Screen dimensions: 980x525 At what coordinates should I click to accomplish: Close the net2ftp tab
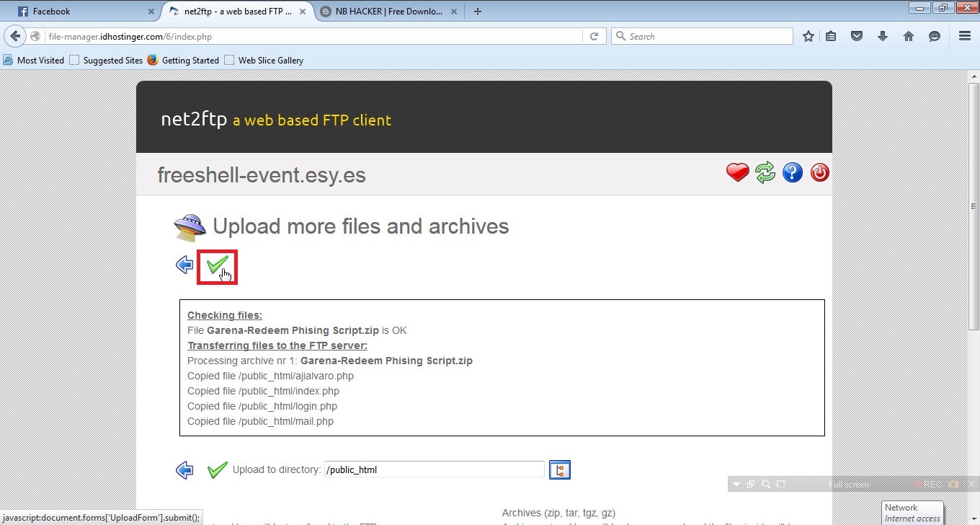(303, 12)
